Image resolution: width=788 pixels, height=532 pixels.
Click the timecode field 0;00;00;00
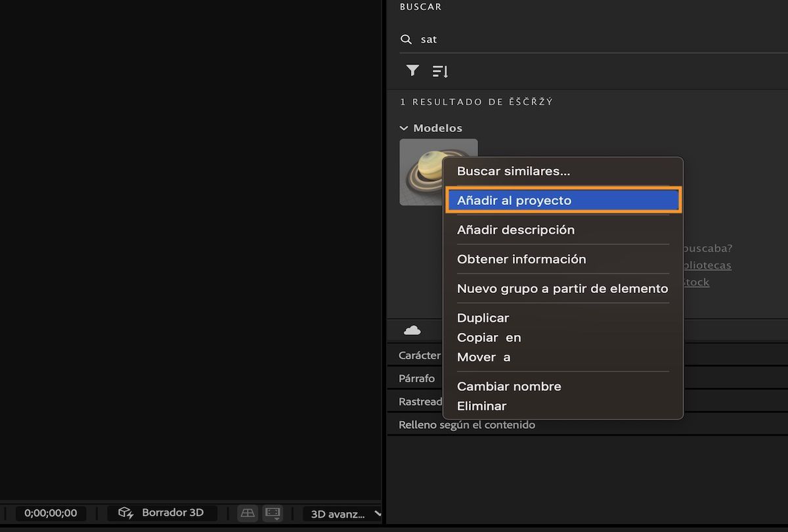pos(51,512)
